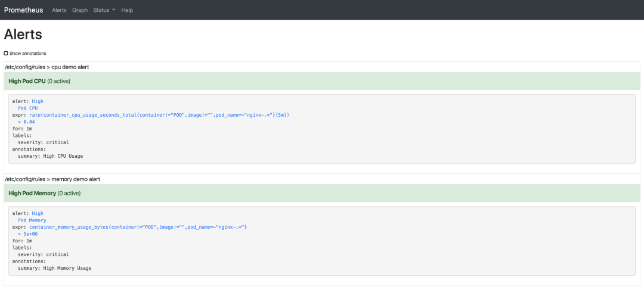Image resolution: width=644 pixels, height=290 pixels.
Task: Select the '/etc/config/rules > cpu demo alert' text
Action: tap(47, 67)
